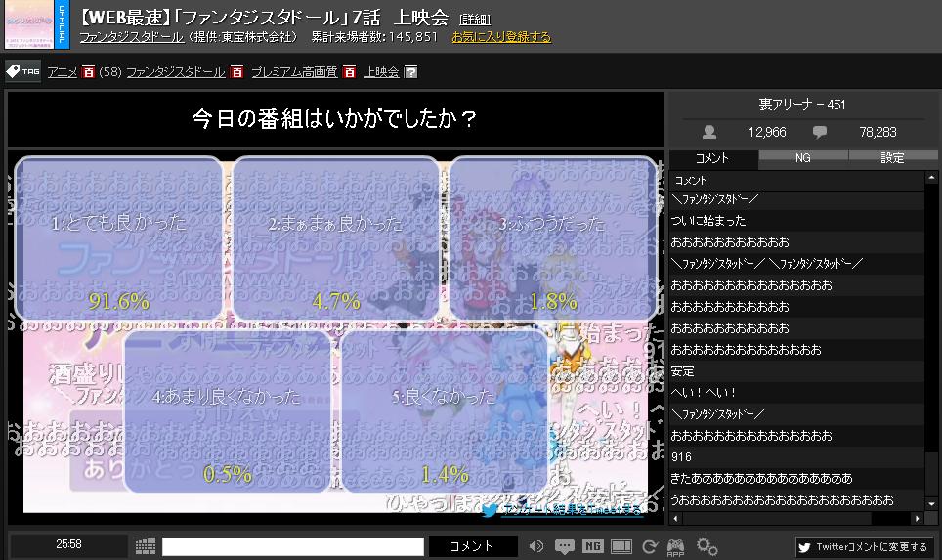The image size is (942, 560).
Task: Select comment ついに始まった
Action: (x=796, y=221)
